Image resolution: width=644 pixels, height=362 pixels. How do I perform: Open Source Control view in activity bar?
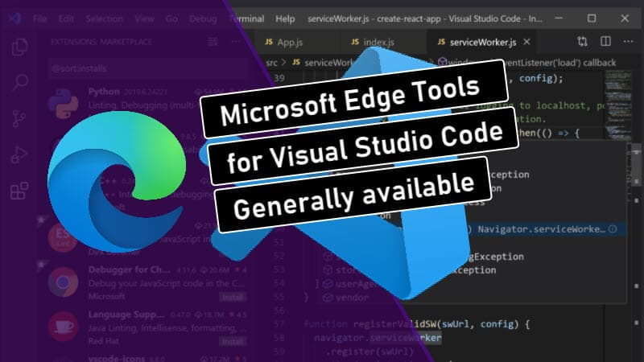(19, 118)
